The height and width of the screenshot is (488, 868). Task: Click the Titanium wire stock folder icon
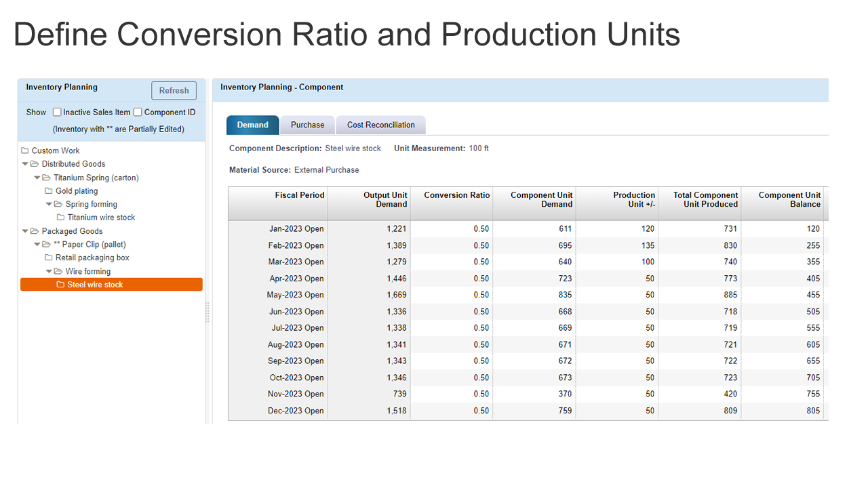click(60, 218)
